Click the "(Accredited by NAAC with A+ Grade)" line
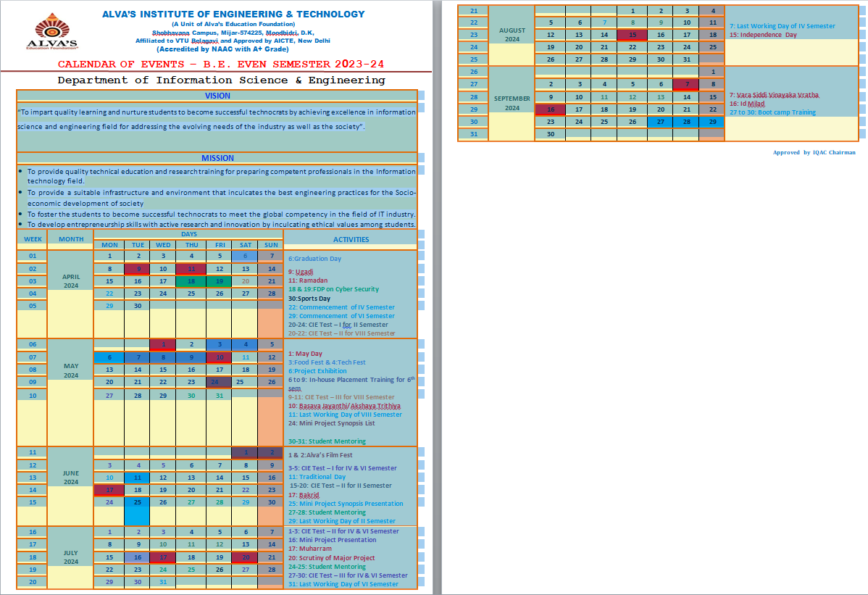This screenshot has width=868, height=595. (222, 49)
